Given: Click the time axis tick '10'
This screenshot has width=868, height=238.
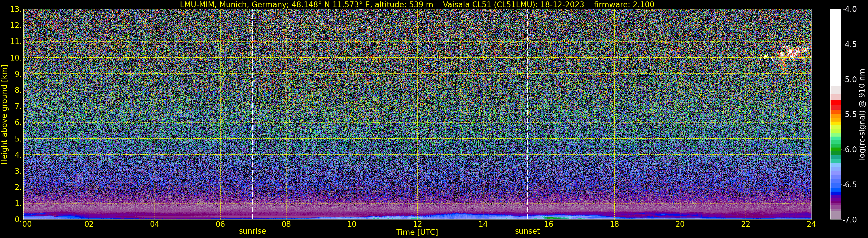Looking at the screenshot, I should [x=352, y=224].
